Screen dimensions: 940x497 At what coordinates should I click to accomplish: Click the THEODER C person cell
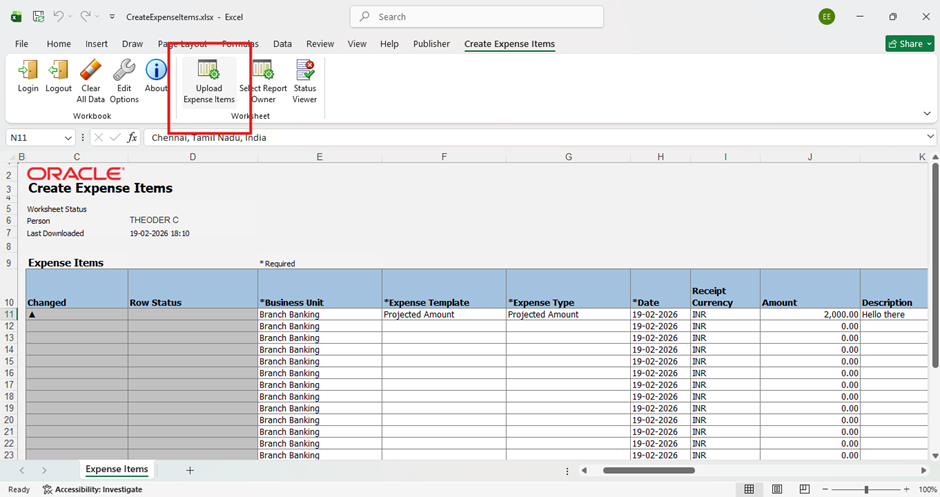click(154, 220)
